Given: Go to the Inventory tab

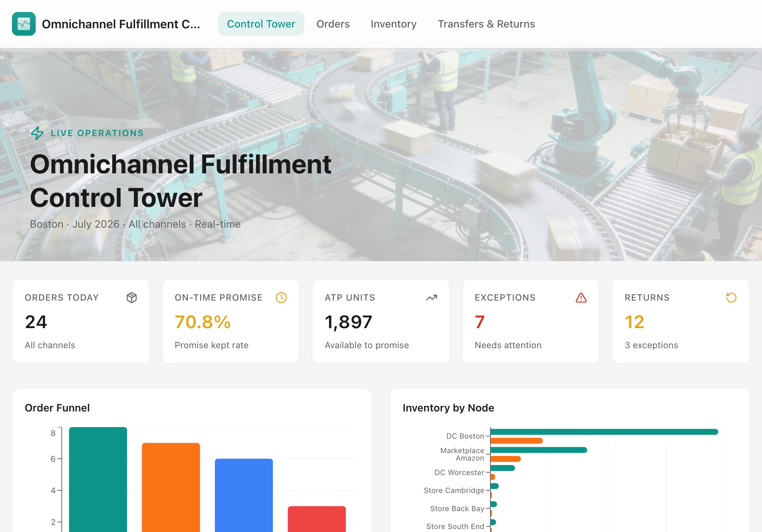Looking at the screenshot, I should coord(394,24).
